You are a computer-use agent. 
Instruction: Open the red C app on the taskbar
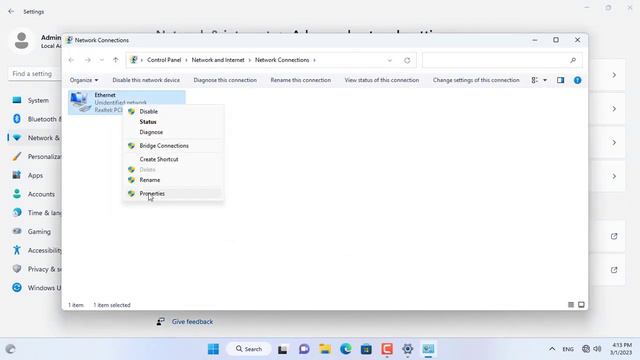tap(387, 349)
